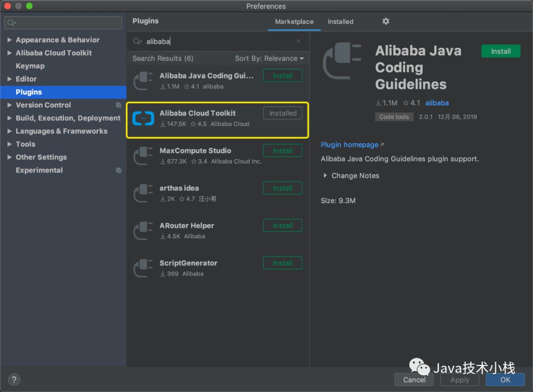Select Keymap in settings tree
This screenshot has width=533, height=392.
pos(30,66)
